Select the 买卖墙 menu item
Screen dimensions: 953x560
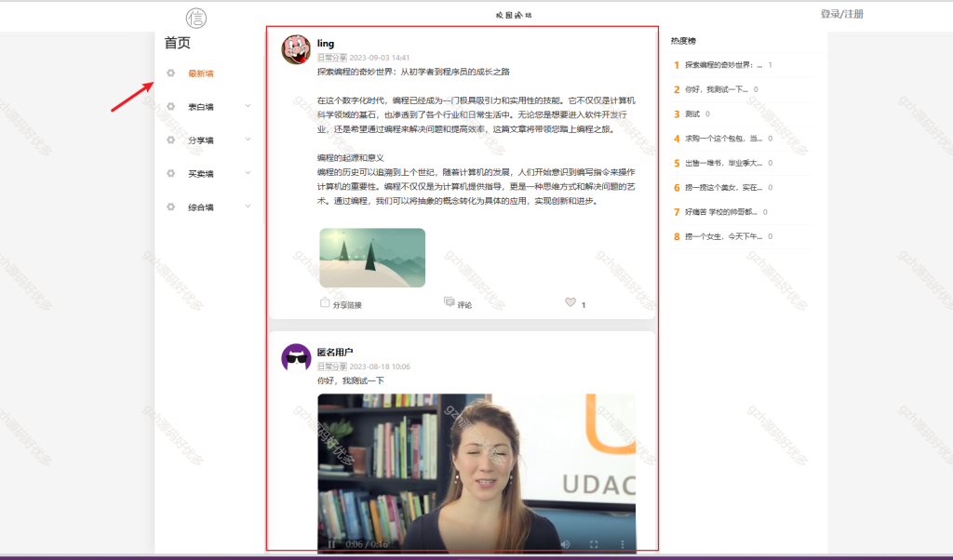click(x=201, y=174)
